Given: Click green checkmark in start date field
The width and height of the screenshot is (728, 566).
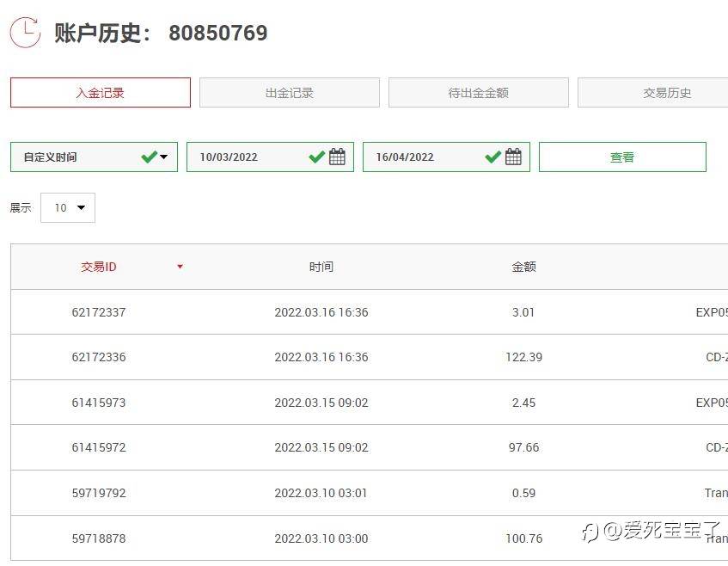Looking at the screenshot, I should coord(316,157).
